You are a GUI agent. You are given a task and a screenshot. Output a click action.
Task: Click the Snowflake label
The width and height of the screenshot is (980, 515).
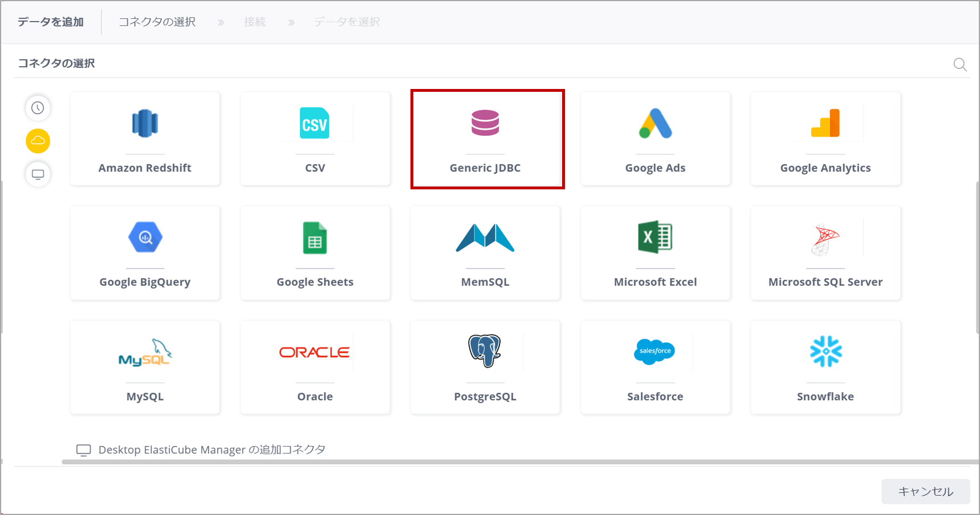(x=826, y=396)
